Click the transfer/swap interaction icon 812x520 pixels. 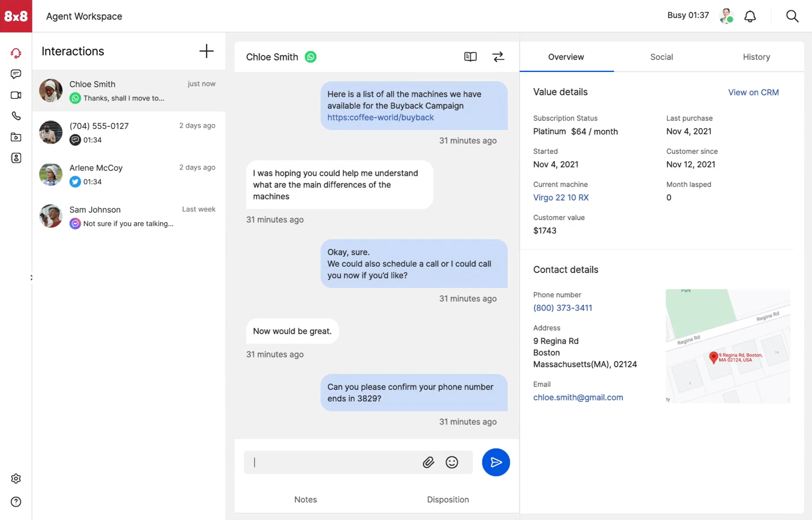tap(498, 57)
